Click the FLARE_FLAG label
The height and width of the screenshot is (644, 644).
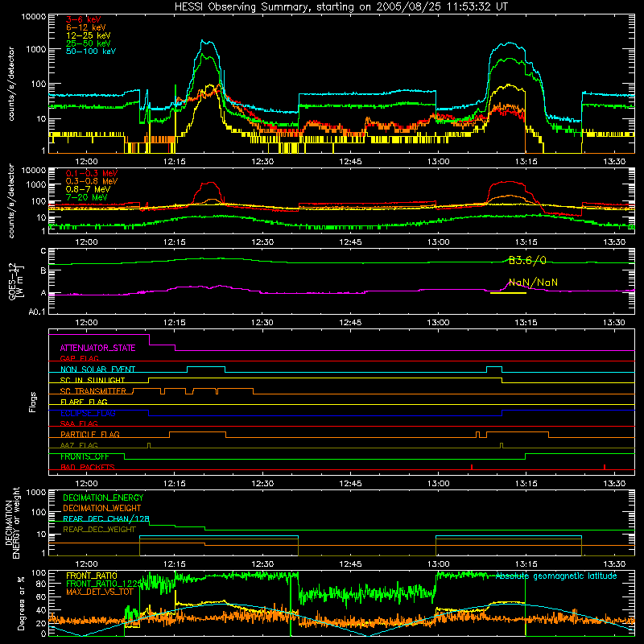point(84,402)
